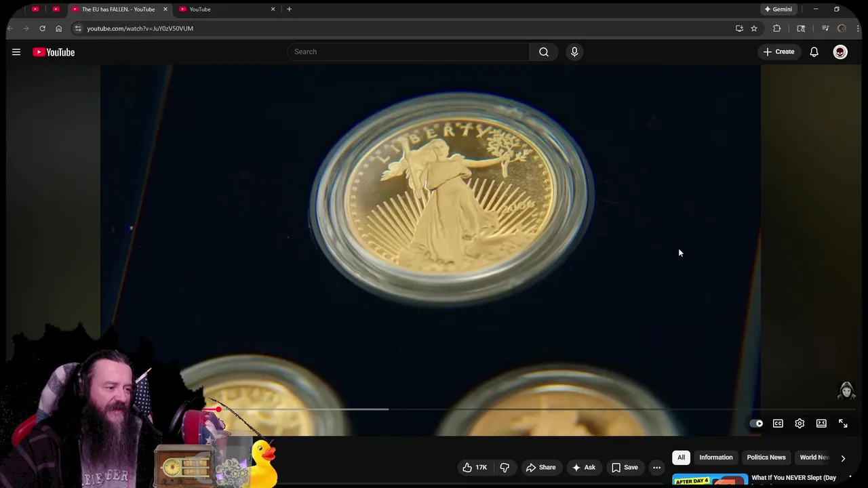
Task: Close the 'The EU has FALLEN.' tab
Action: (165, 9)
